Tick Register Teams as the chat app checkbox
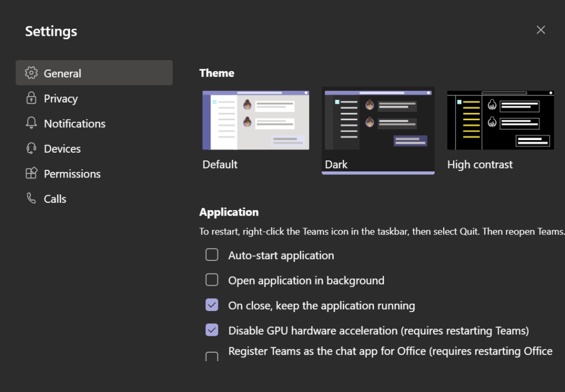Image resolution: width=565 pixels, height=392 pixels. pos(212,356)
